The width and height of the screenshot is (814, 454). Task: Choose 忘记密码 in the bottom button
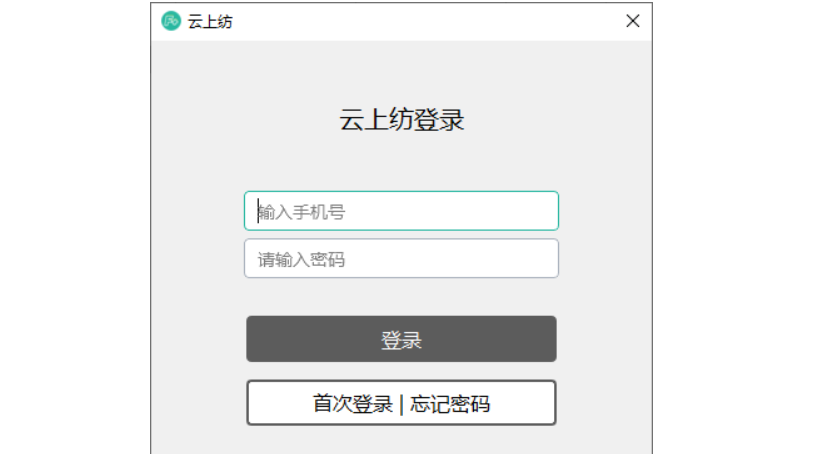click(x=450, y=404)
